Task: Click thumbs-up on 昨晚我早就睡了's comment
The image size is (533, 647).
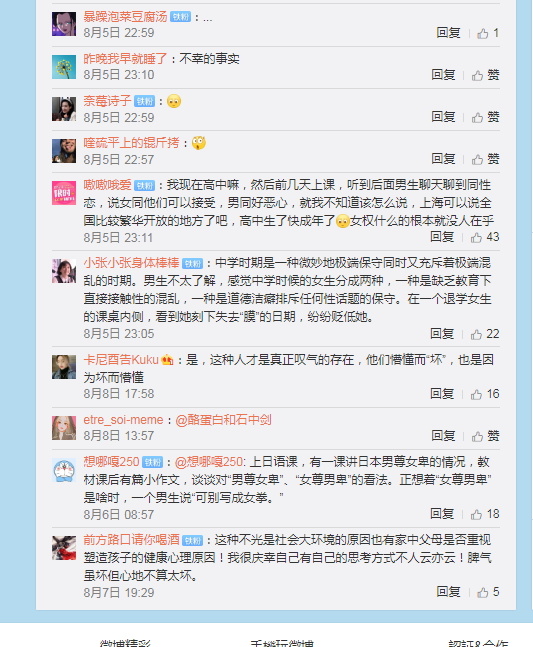Action: pyautogui.click(x=486, y=75)
